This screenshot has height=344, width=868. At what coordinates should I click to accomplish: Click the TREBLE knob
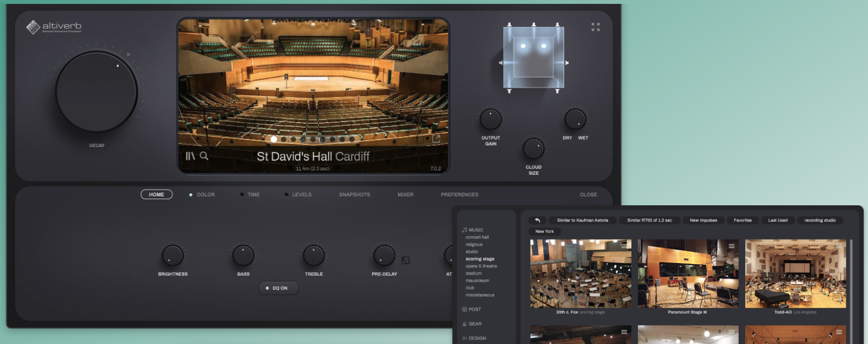[314, 256]
